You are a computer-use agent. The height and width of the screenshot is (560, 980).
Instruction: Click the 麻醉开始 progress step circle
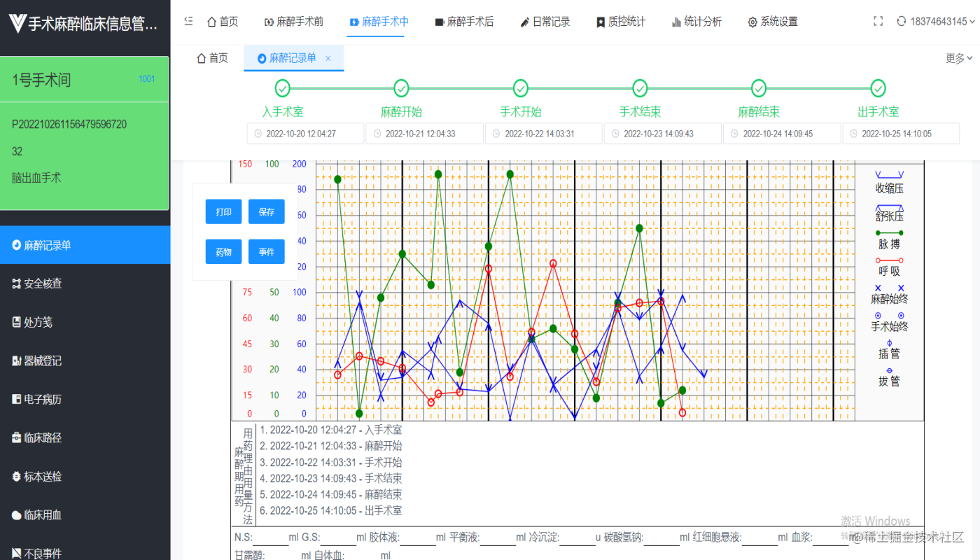point(401,88)
